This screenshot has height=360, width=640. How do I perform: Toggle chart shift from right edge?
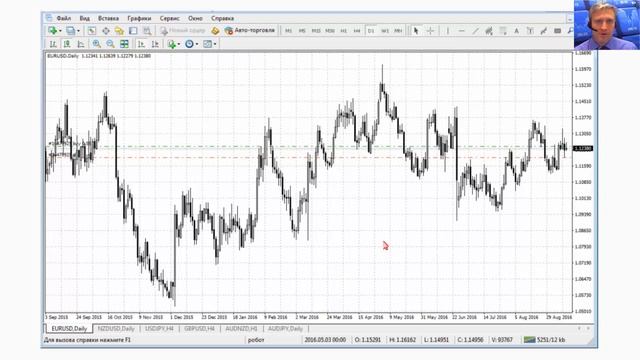(155, 44)
